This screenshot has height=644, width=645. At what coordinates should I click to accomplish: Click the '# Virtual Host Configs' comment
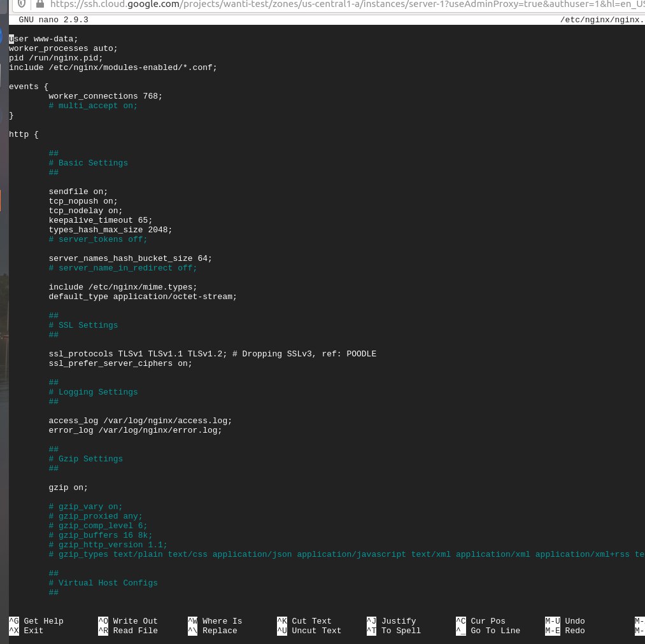click(x=103, y=583)
